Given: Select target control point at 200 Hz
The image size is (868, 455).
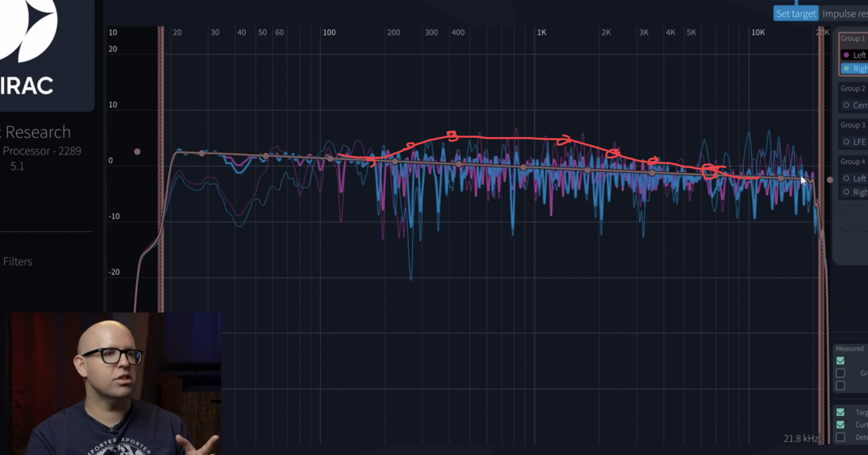Looking at the screenshot, I should tap(395, 161).
